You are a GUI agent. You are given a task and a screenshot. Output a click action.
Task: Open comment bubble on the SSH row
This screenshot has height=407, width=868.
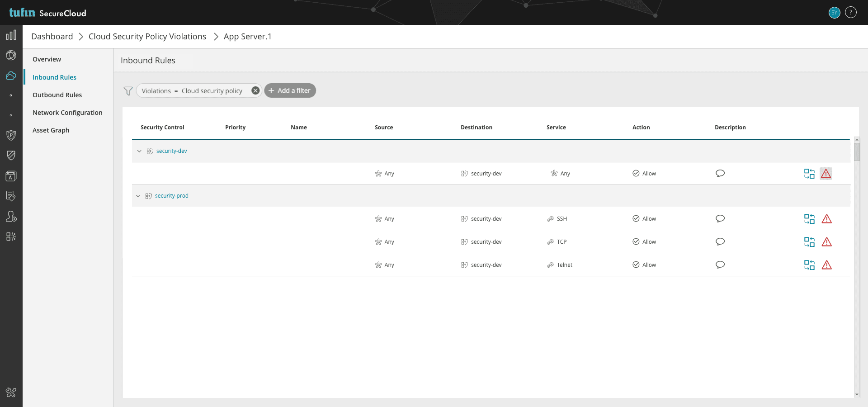tap(720, 218)
